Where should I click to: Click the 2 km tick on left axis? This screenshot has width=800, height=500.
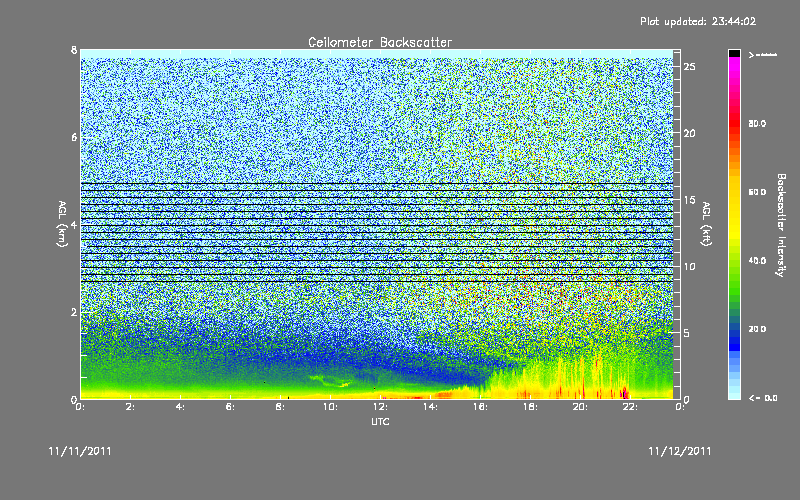[74, 312]
